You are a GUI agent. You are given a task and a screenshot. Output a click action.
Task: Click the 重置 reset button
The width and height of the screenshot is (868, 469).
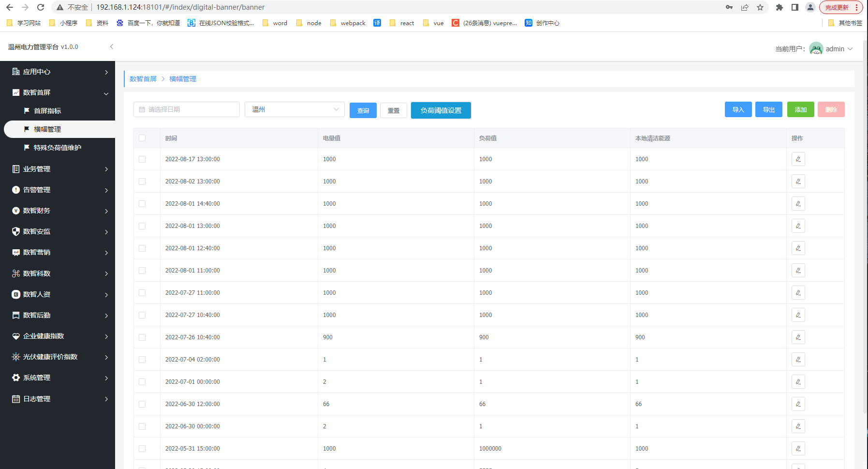(394, 110)
